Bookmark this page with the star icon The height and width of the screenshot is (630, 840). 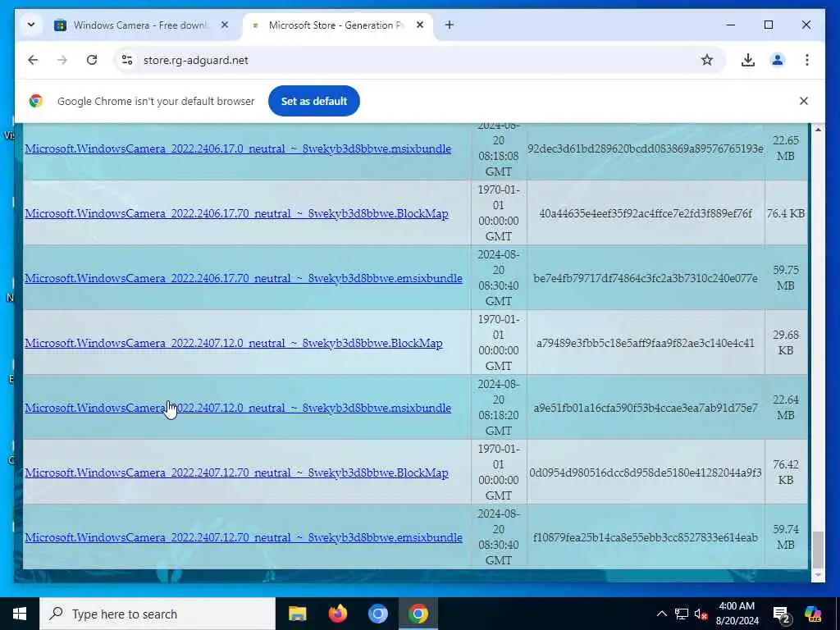(706, 60)
